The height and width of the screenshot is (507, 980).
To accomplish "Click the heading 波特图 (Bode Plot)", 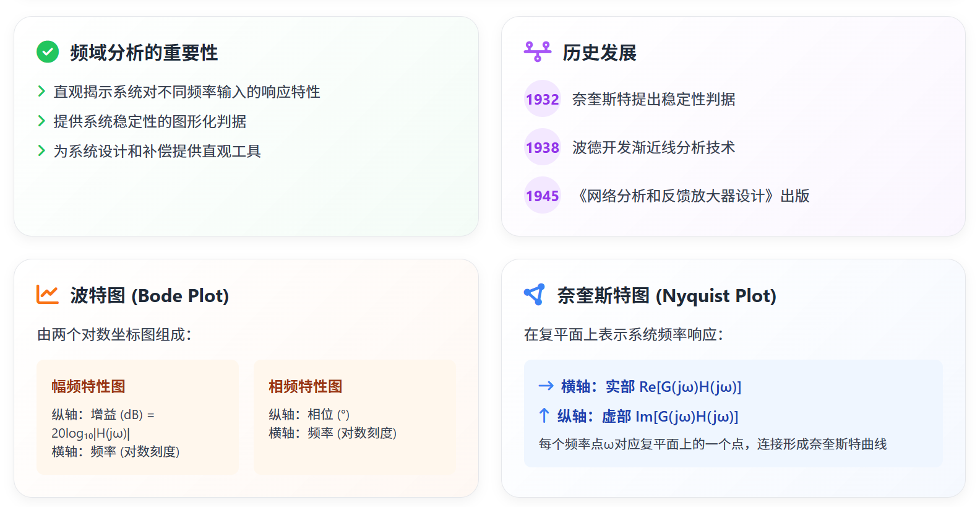I will pos(150,295).
